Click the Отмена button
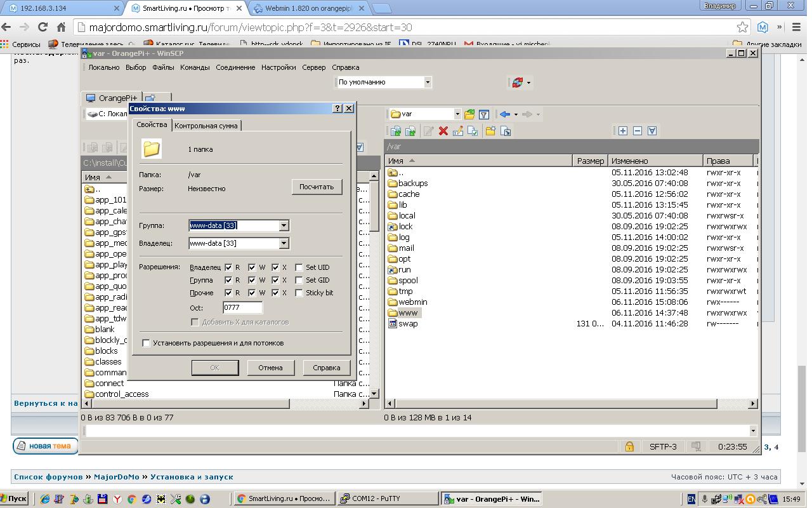812x508 pixels. [x=270, y=368]
